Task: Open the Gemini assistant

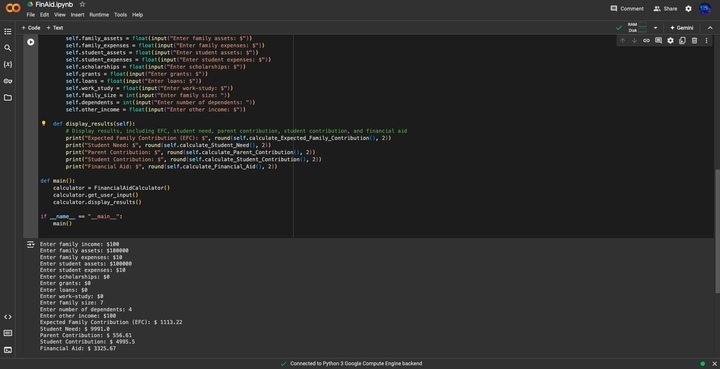Action: tap(681, 28)
